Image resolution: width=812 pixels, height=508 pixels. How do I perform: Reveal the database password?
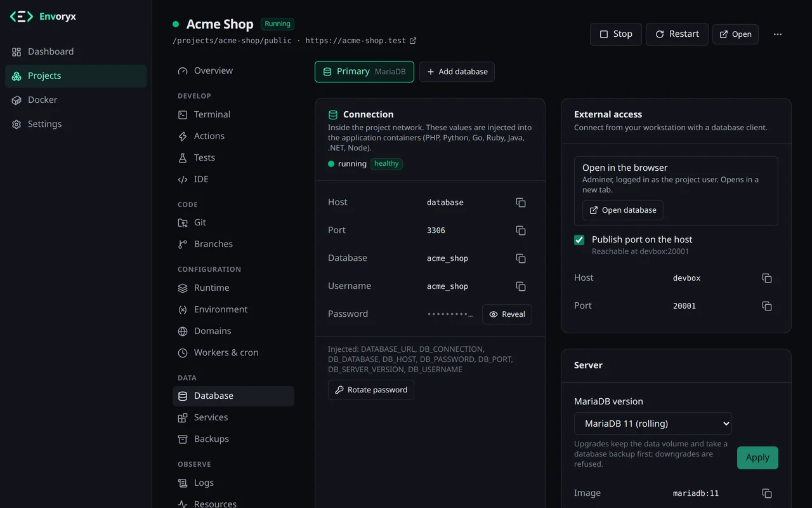pos(507,314)
